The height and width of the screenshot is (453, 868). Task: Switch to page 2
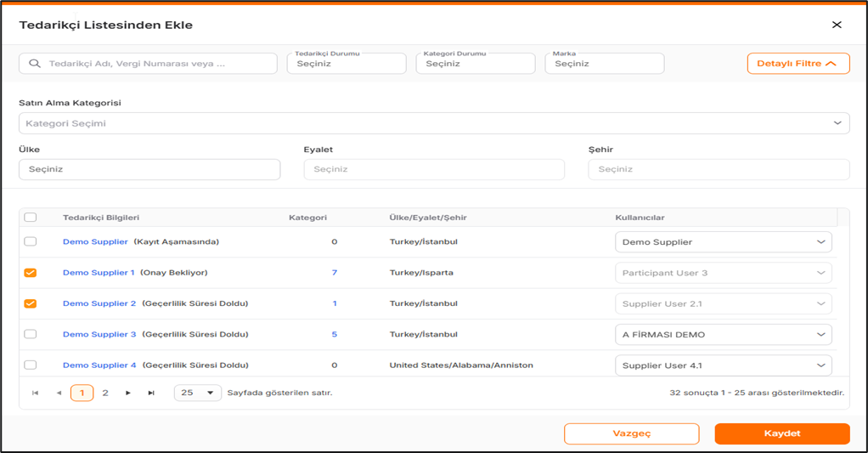(x=105, y=393)
